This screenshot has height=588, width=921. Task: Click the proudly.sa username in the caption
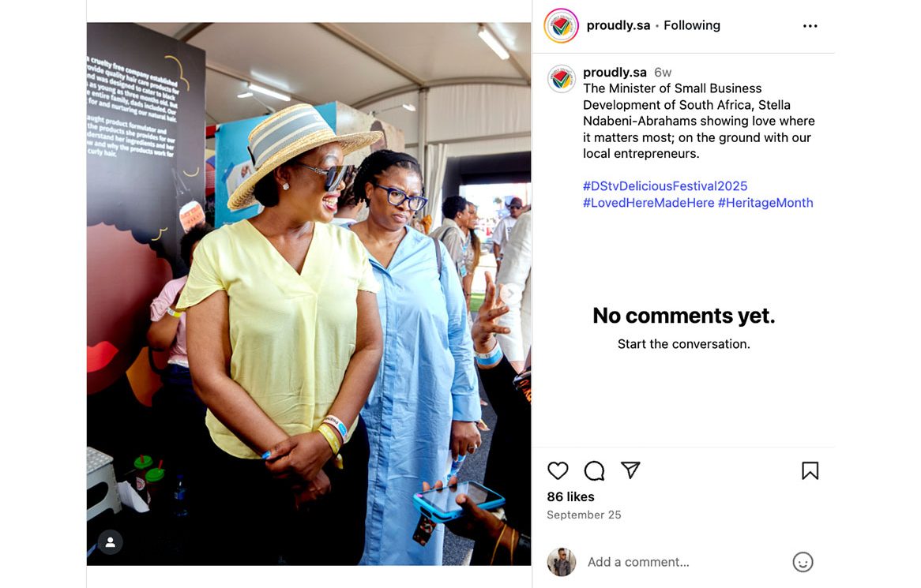pyautogui.click(x=615, y=72)
